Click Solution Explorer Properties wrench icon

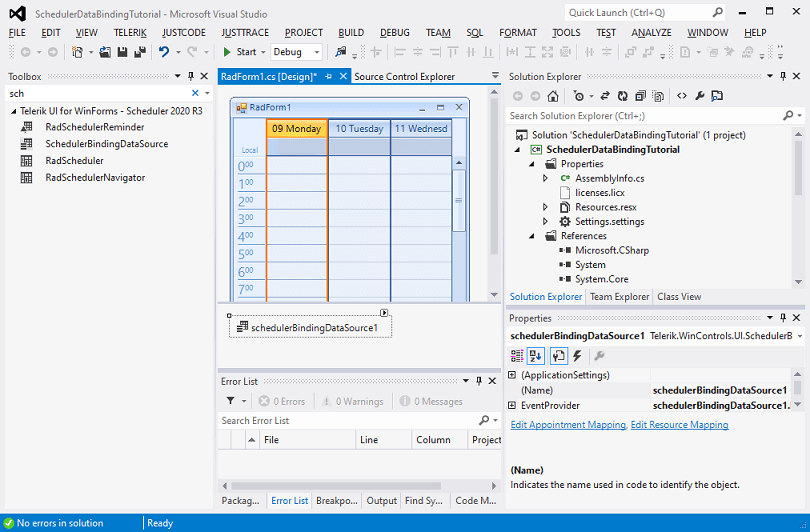(x=699, y=96)
